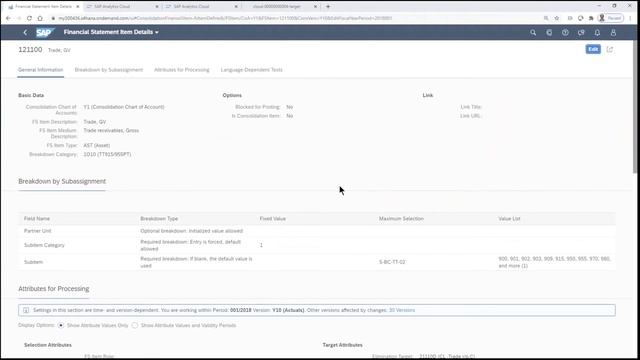Click the blue Edit button
This screenshot has width=640, height=360.
click(x=593, y=49)
